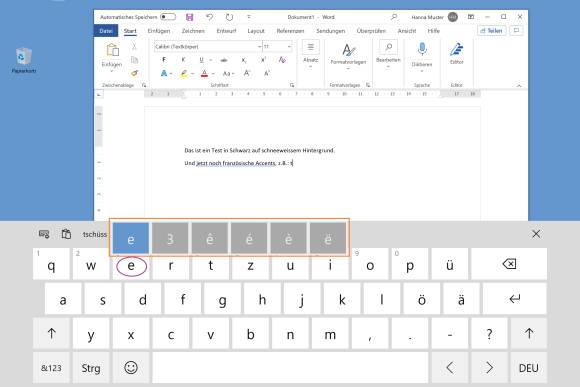The image size is (580, 387).
Task: Tap the emoji smiley key
Action: (131, 367)
